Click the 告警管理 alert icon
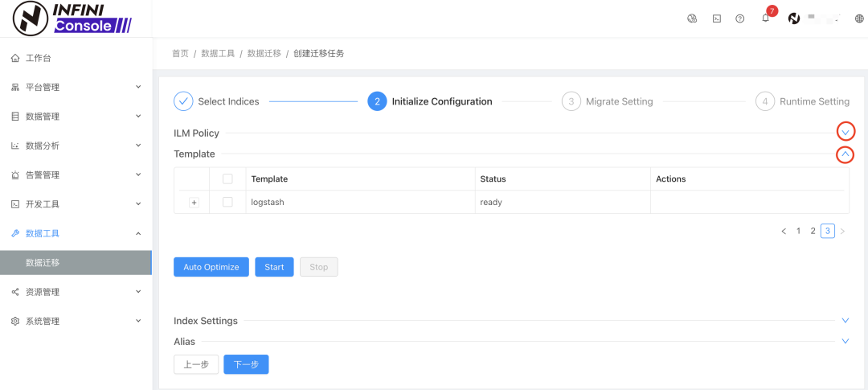 tap(15, 175)
